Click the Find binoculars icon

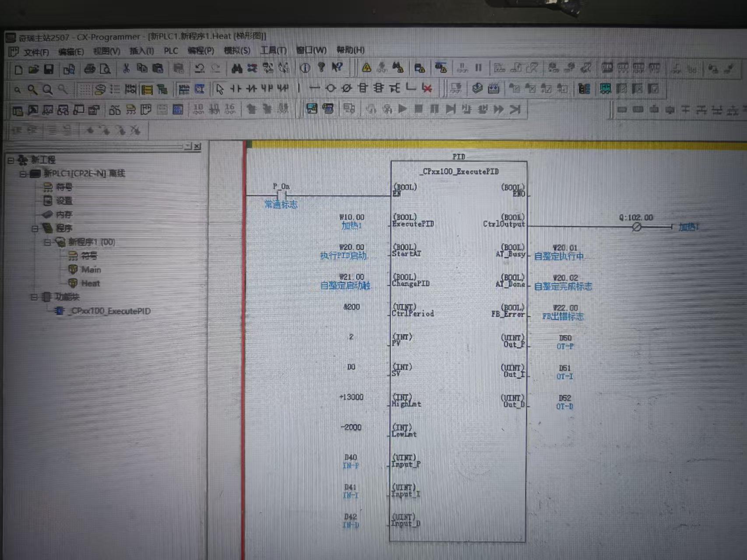tap(237, 68)
